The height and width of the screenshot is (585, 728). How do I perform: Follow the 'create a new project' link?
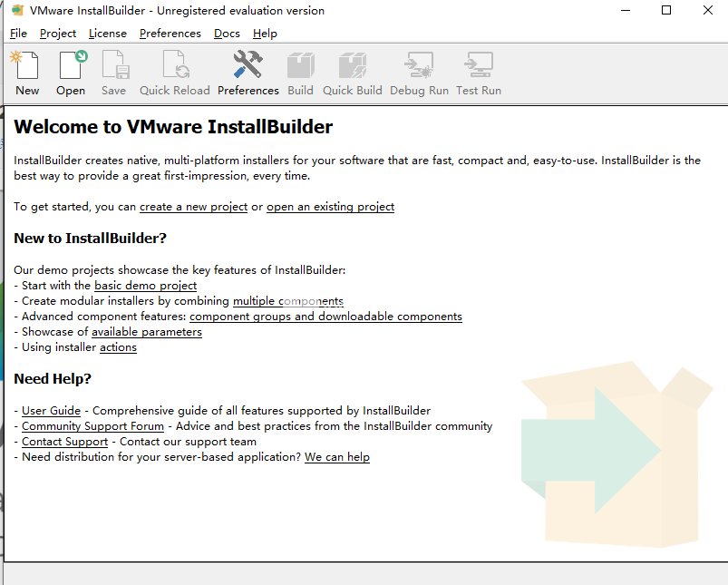click(x=194, y=207)
